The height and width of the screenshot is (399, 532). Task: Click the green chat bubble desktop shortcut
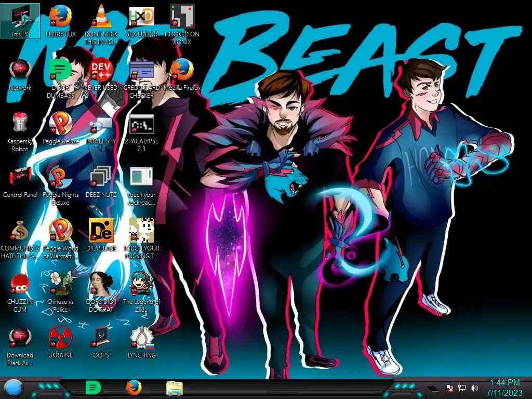60,78
